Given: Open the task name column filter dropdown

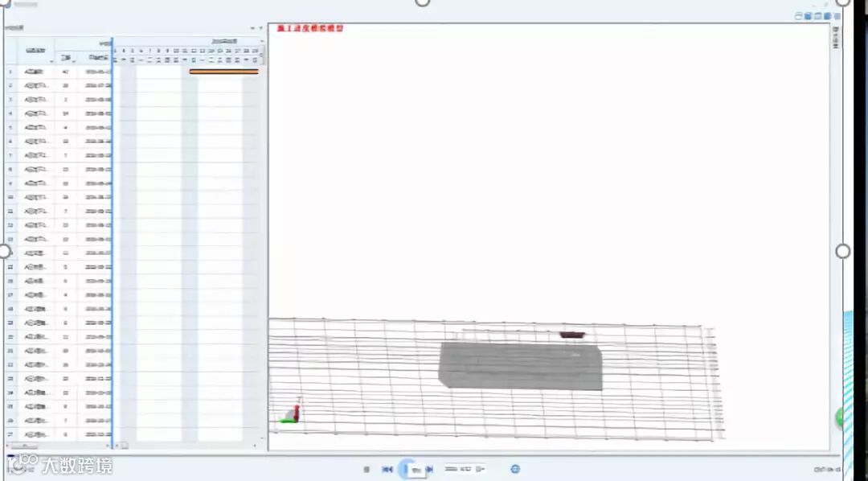Looking at the screenshot, I should 51,61.
